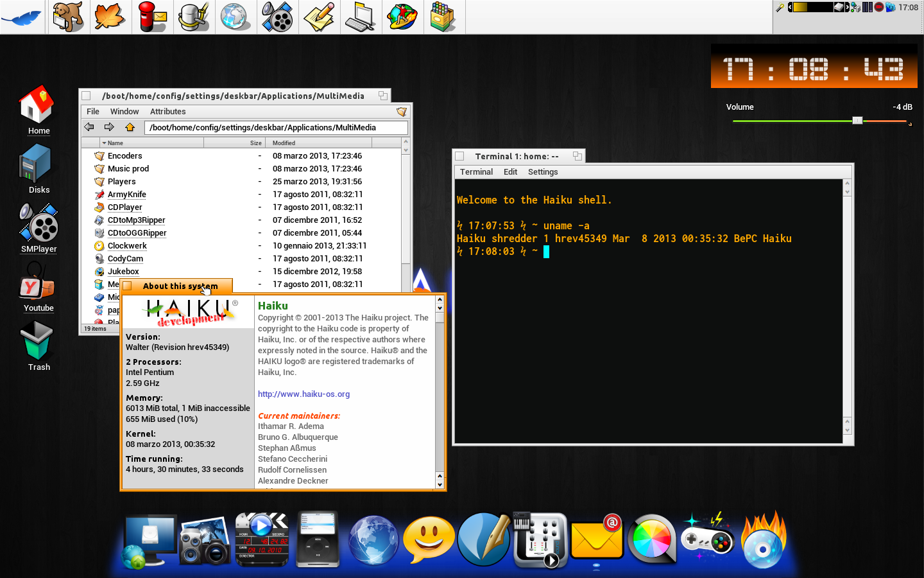Click the maple leaf launcher icon
This screenshot has width=924, height=578.
109,17
